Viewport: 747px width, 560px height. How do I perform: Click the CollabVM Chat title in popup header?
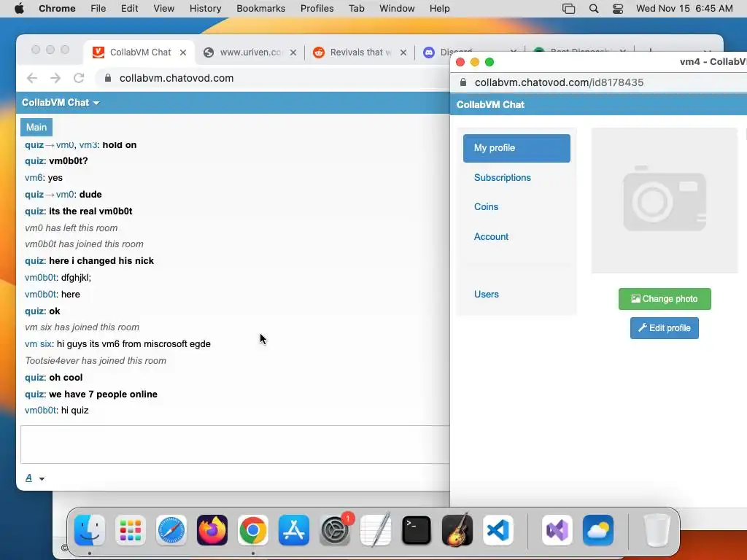click(490, 105)
